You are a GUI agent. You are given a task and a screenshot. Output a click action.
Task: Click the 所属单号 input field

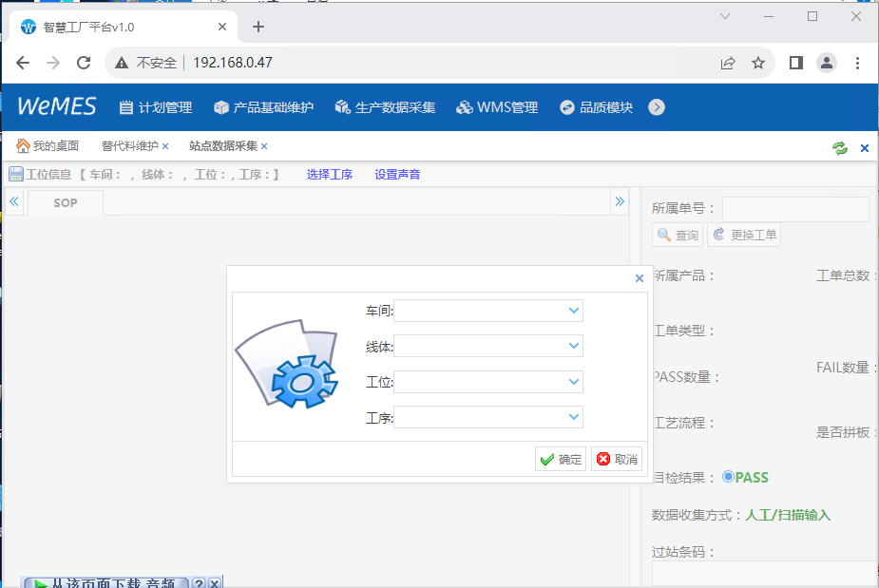[795, 209]
